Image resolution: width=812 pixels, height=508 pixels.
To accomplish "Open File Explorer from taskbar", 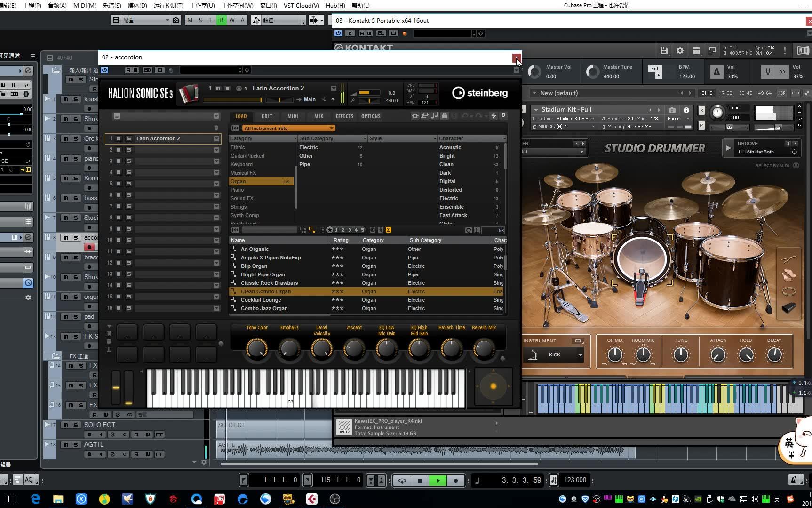I will pyautogui.click(x=58, y=499).
